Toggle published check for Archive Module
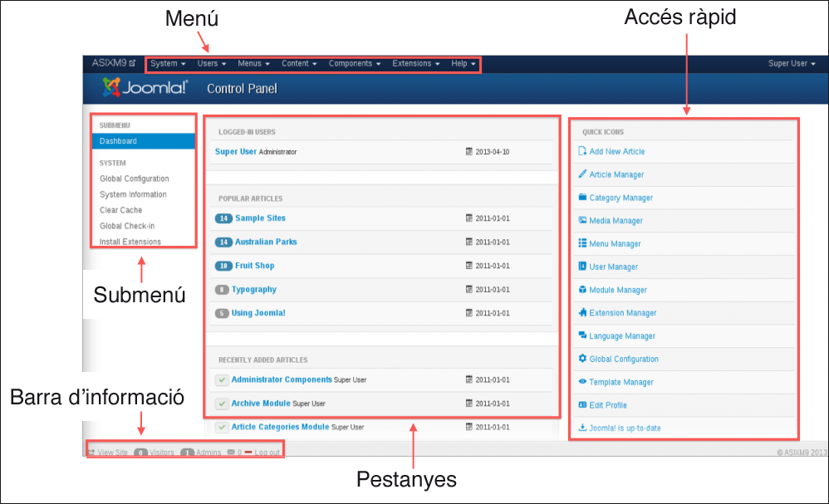Image resolution: width=829 pixels, height=504 pixels. (222, 404)
